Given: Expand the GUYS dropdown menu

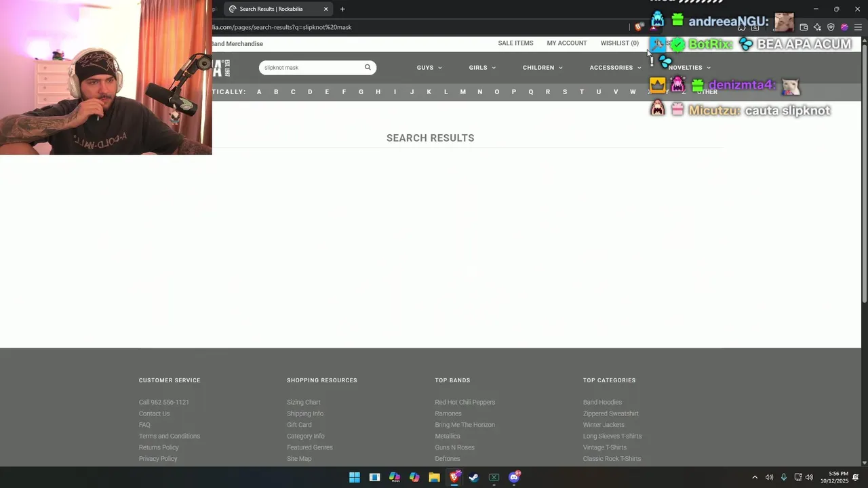Looking at the screenshot, I should tap(429, 67).
